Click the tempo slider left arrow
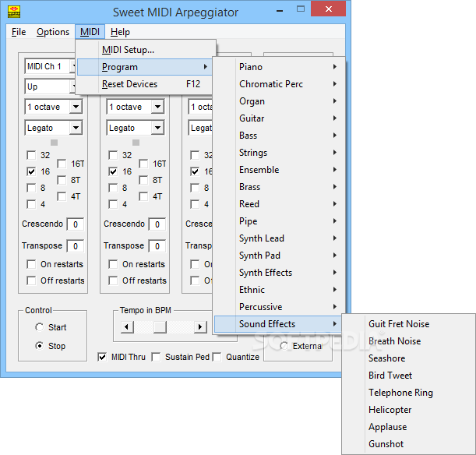The image size is (476, 455). coord(127,327)
